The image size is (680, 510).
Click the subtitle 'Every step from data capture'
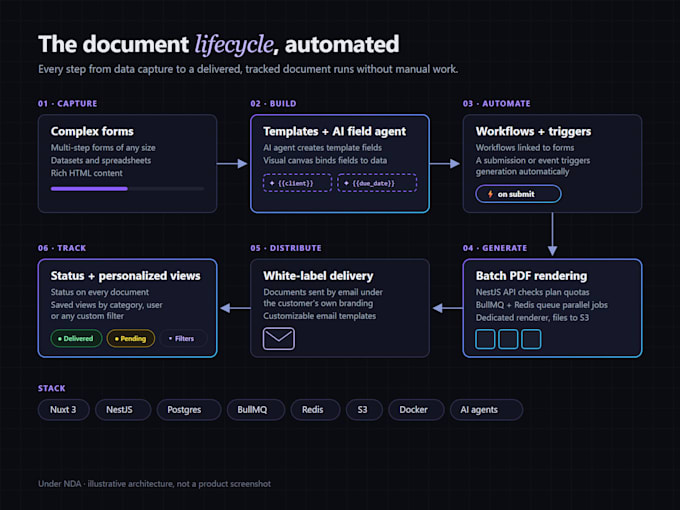(248, 69)
